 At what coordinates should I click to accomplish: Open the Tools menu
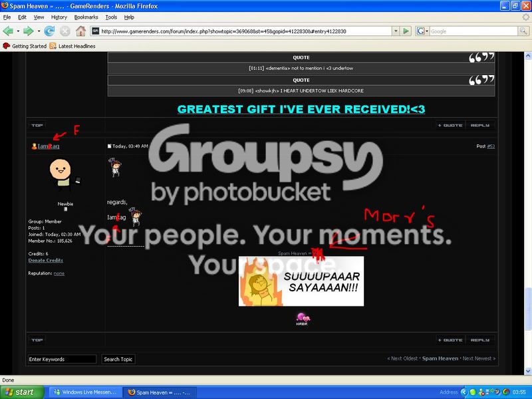click(111, 17)
